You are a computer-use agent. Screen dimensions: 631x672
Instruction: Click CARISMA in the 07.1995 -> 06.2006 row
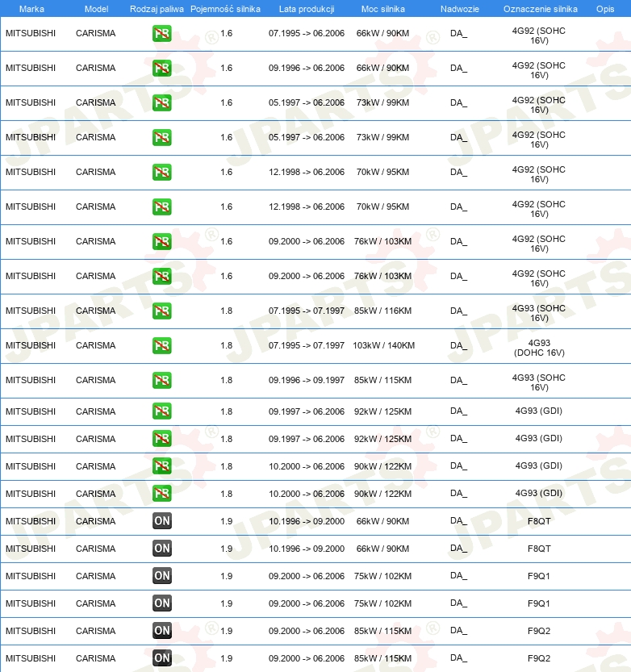pyautogui.click(x=95, y=33)
